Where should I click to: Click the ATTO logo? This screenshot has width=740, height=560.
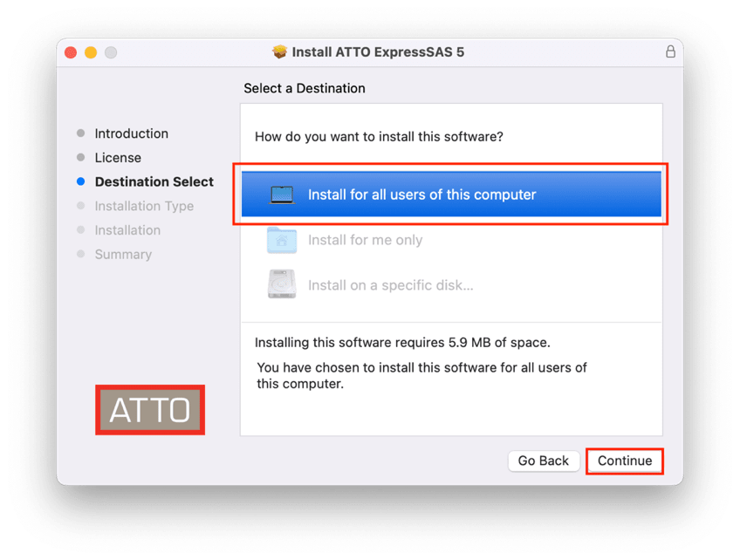pos(150,410)
